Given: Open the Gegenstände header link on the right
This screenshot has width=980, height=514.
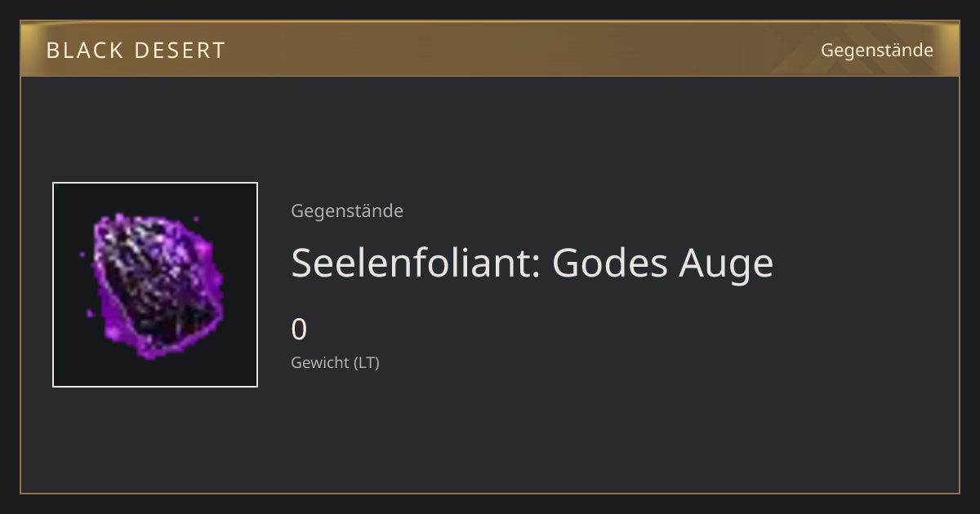Looking at the screenshot, I should (877, 51).
